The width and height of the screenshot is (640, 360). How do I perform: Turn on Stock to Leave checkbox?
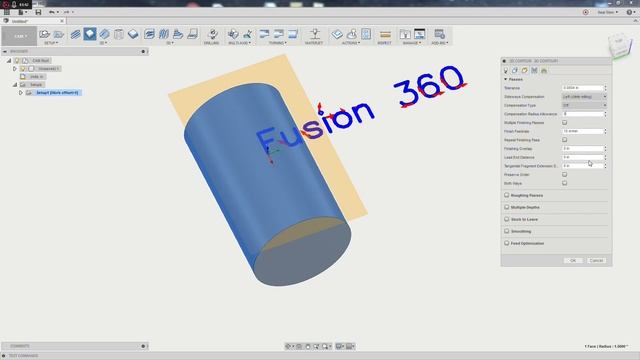click(507, 219)
